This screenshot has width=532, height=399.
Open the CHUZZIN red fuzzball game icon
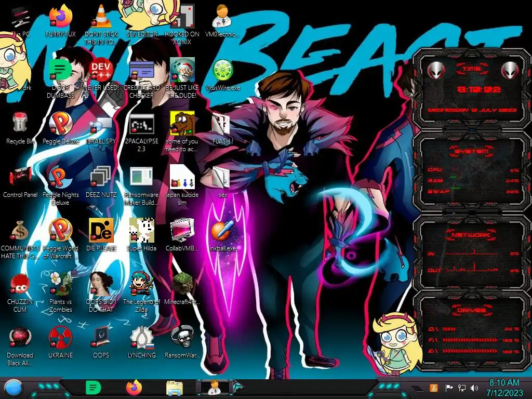20,292
